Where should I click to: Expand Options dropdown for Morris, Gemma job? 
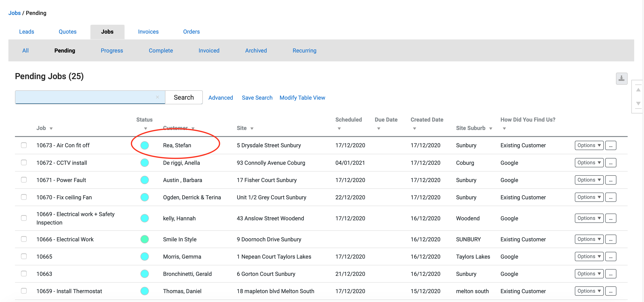pos(589,256)
